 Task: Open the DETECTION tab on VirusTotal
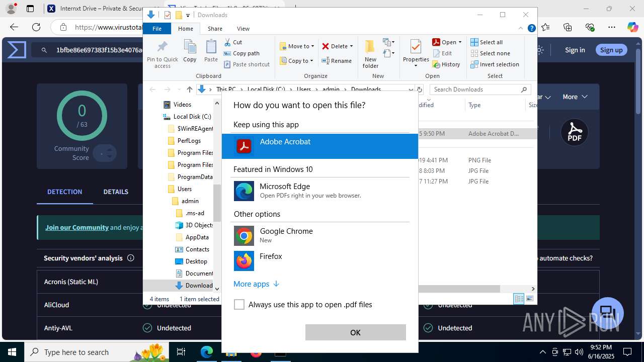click(x=64, y=192)
